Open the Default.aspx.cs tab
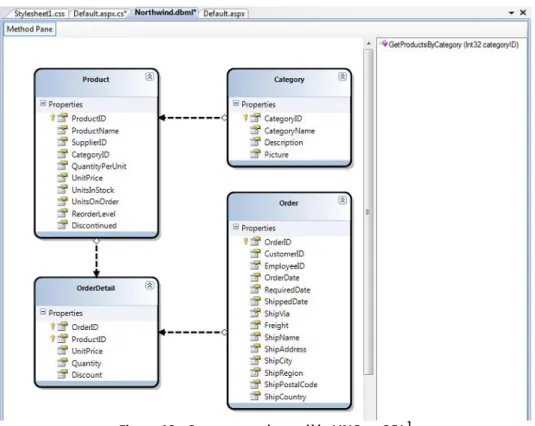The height and width of the screenshot is (426, 535). pyautogui.click(x=100, y=14)
